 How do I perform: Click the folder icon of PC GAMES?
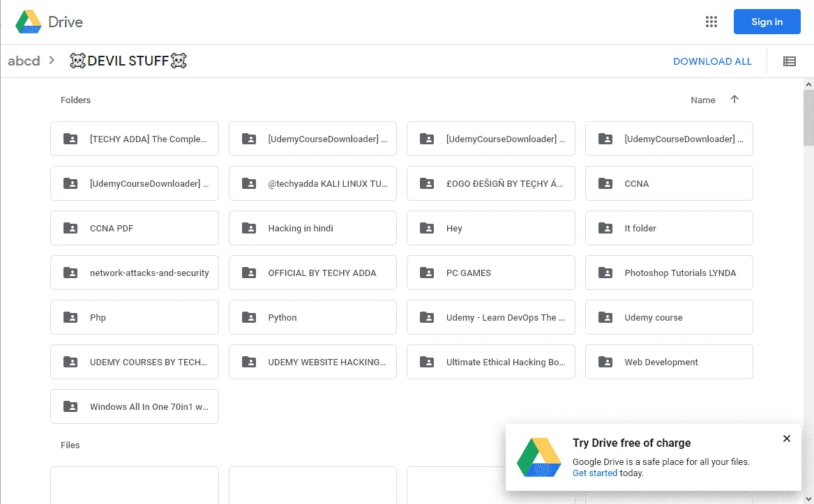click(427, 273)
